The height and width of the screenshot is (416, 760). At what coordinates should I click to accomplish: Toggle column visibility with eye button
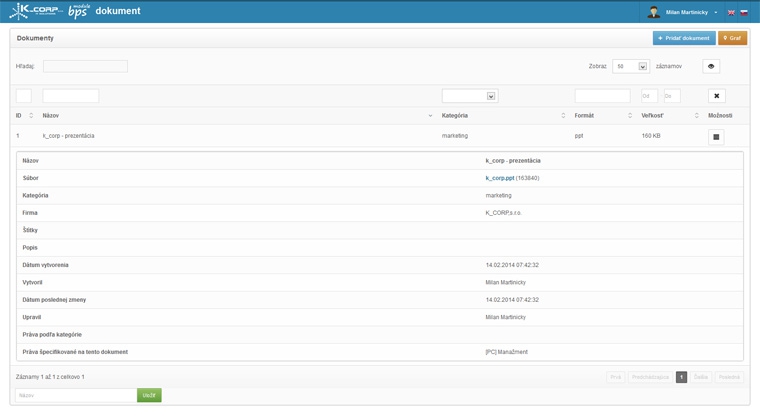click(711, 66)
